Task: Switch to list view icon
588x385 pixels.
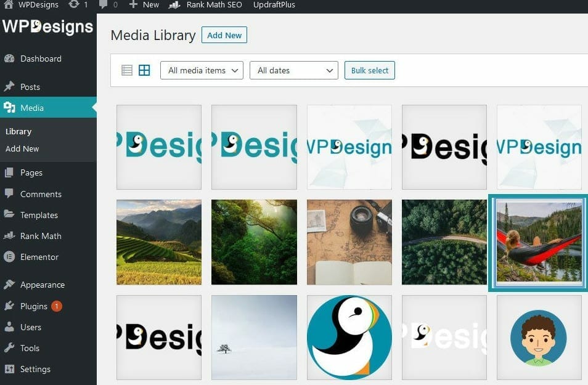Action: (x=127, y=70)
